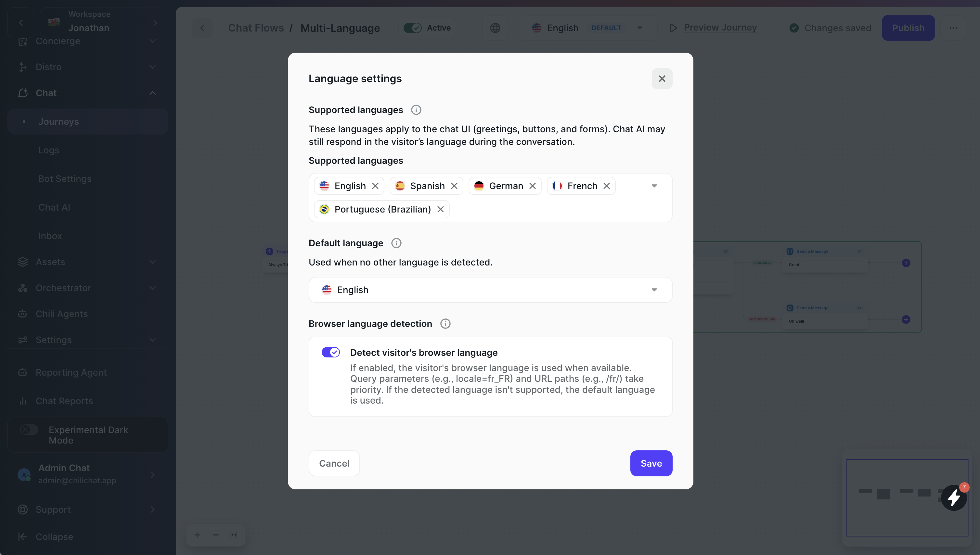Click the Chili Agents icon
Image resolution: width=980 pixels, height=555 pixels.
[23, 314]
